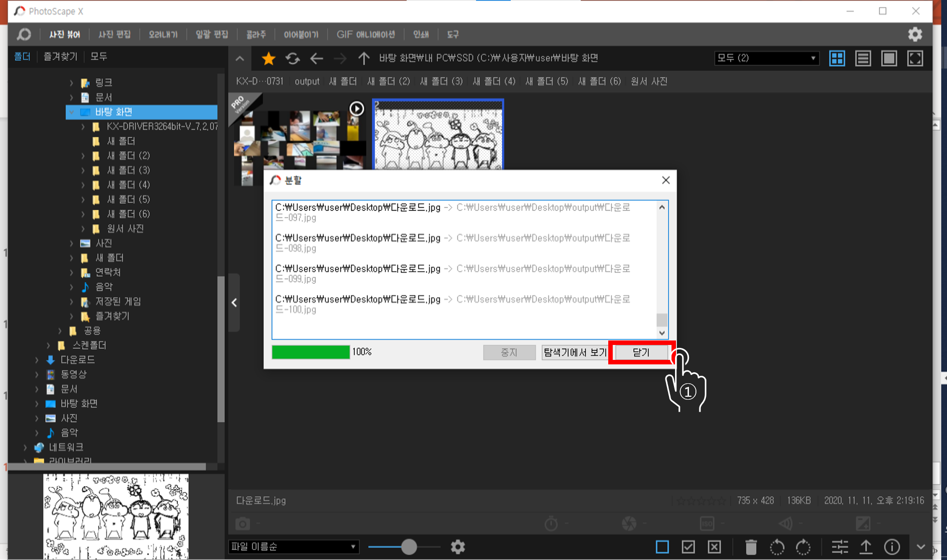Expand 새 폴더 (2) tree node
The width and height of the screenshot is (947, 560).
click(83, 156)
